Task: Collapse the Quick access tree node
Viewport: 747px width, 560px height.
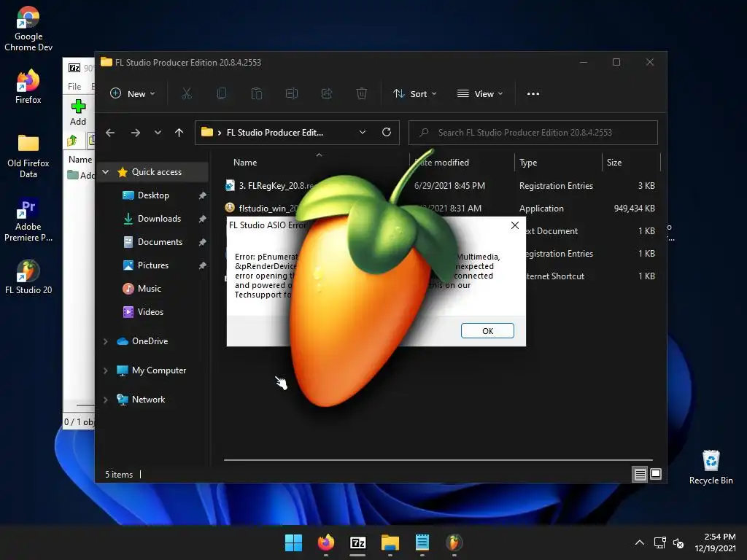Action: (106, 172)
